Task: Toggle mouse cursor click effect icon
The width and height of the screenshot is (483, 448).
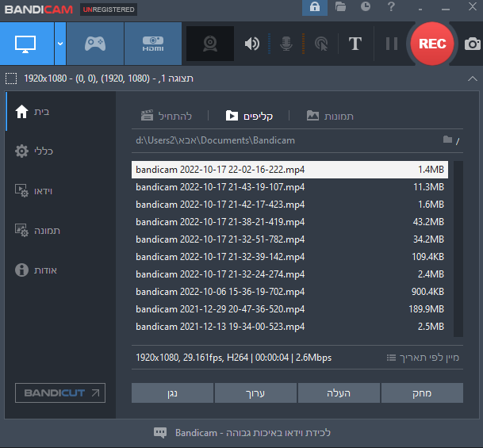Action: coord(321,44)
